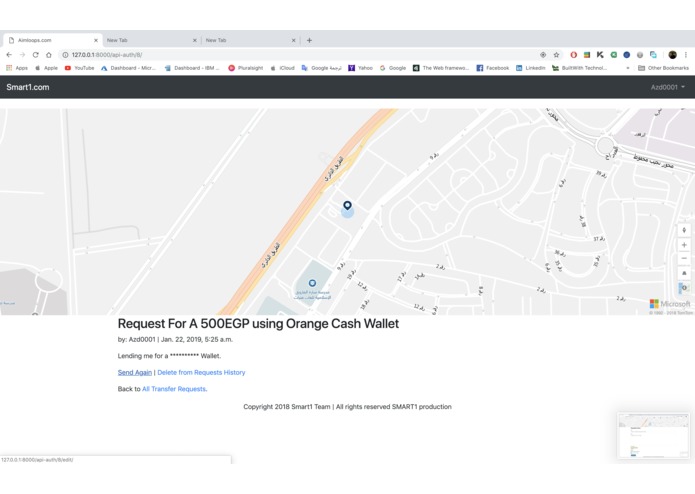Click the blue school marker on map
The width and height of the screenshot is (695, 494).
coord(312,283)
